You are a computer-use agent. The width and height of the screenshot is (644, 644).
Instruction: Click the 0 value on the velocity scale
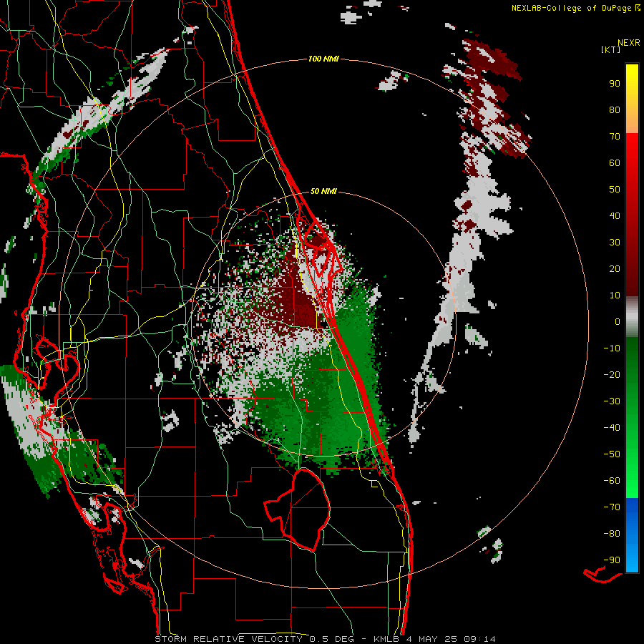(618, 321)
